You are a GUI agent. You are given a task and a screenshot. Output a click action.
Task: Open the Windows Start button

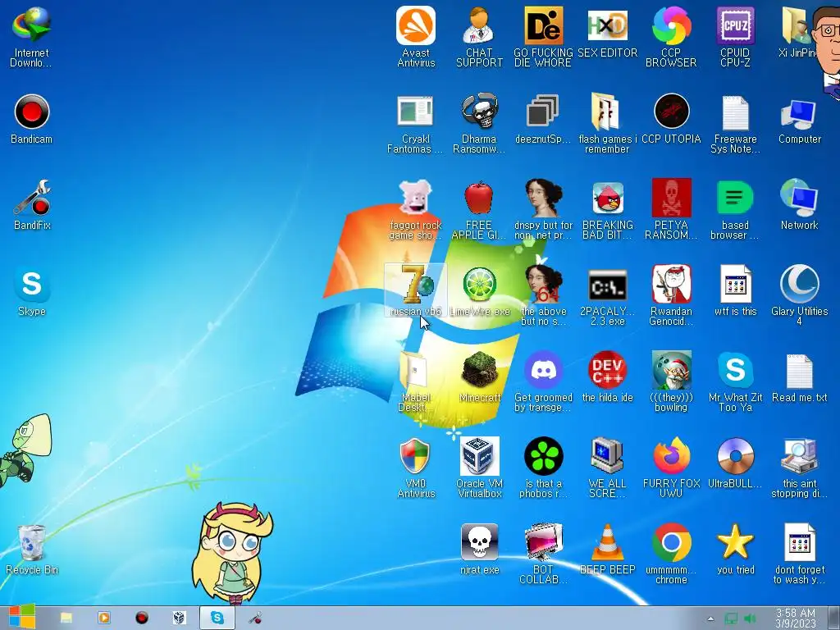coord(21,617)
